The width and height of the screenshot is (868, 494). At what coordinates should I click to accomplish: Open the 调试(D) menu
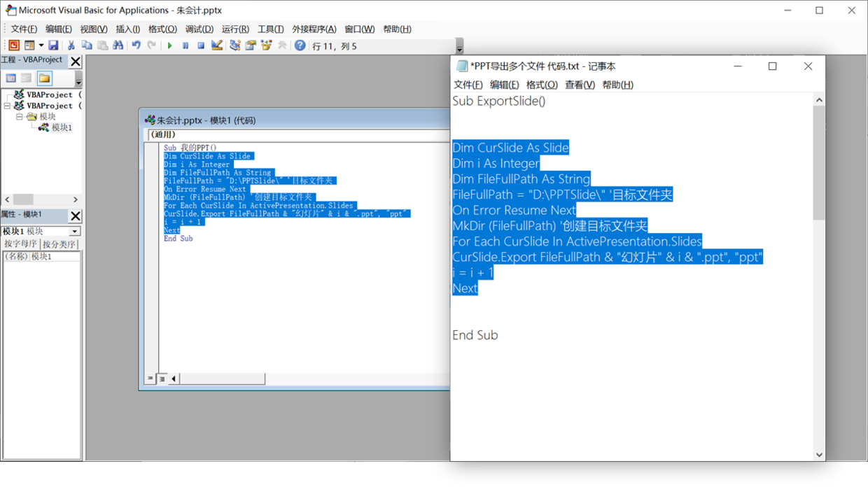pyautogui.click(x=199, y=29)
